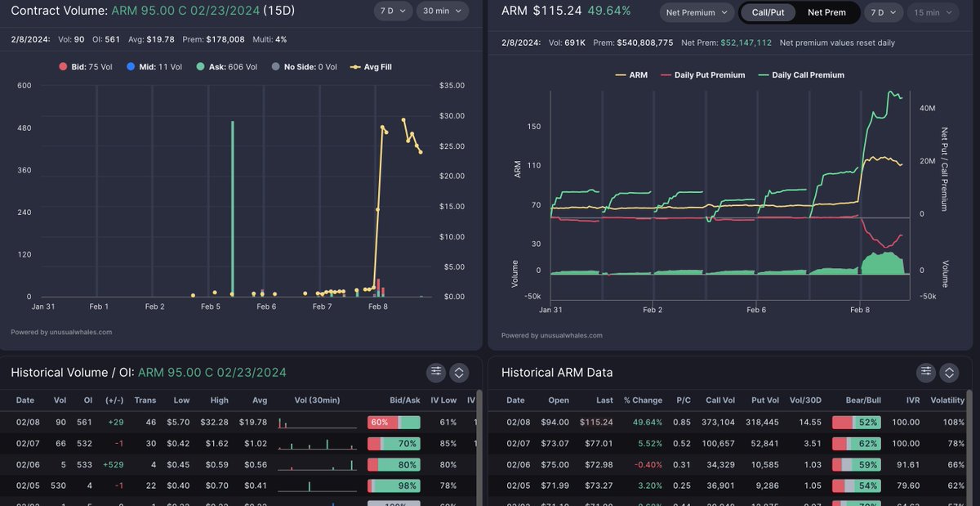The image size is (980, 506).
Task: Toggle Bid volume legend series
Action: (x=84, y=67)
